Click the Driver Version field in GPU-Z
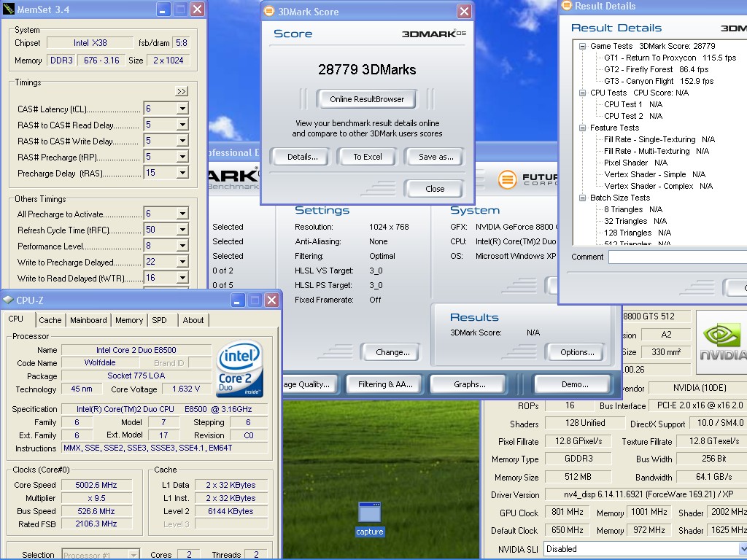The width and height of the screenshot is (747, 560). (646, 494)
